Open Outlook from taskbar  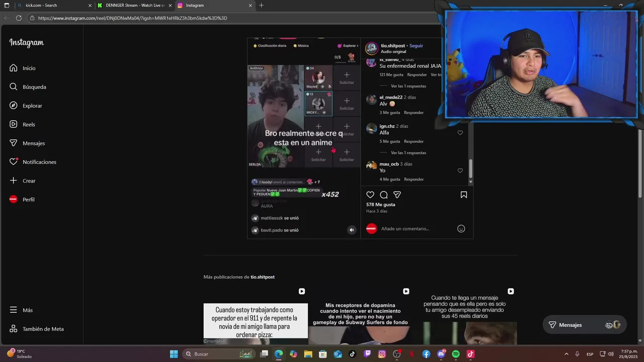pyautogui.click(x=338, y=354)
